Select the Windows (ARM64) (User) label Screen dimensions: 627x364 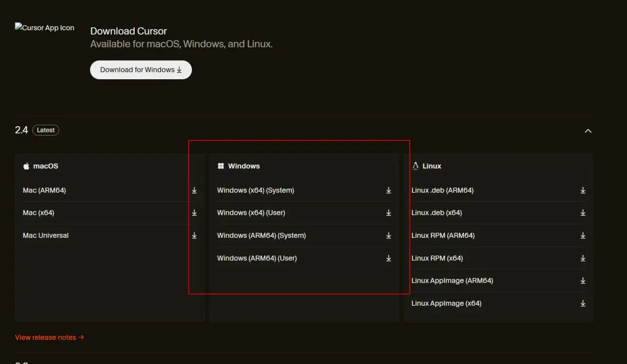click(x=257, y=258)
